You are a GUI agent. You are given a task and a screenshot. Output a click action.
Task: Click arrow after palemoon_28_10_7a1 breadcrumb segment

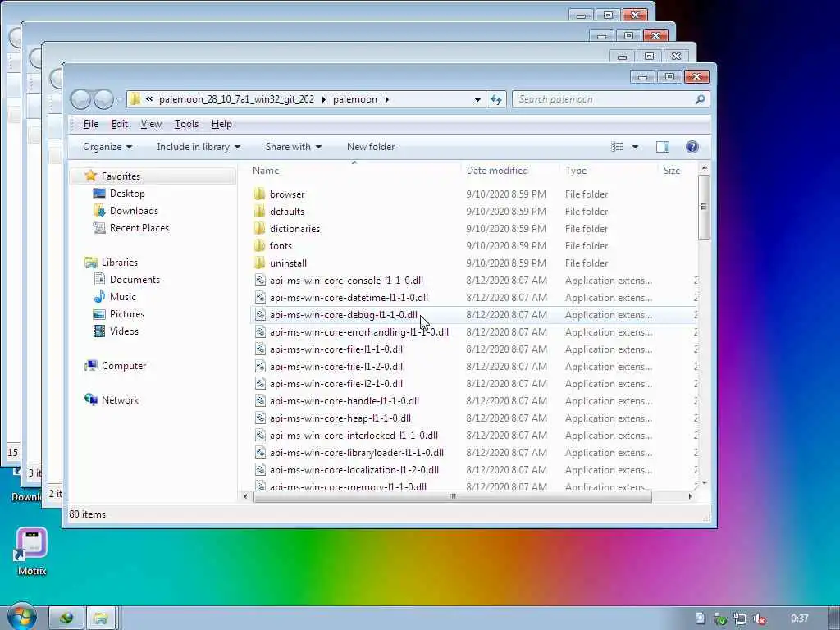tap(323, 99)
